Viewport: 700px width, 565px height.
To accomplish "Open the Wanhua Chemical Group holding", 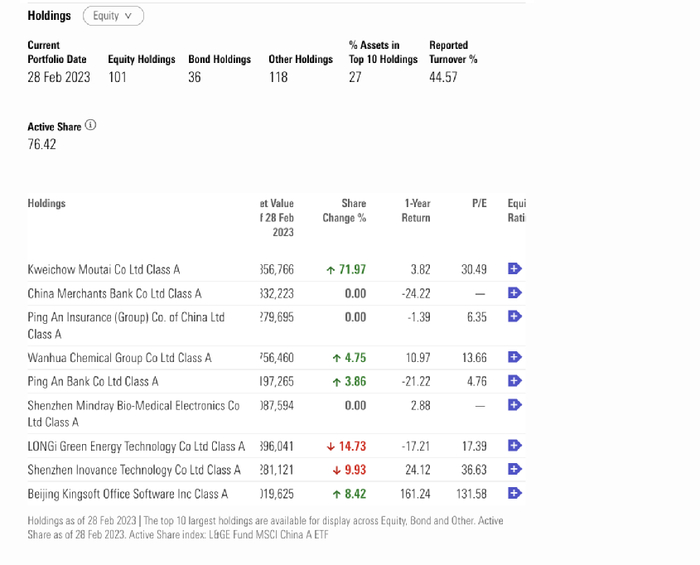I will tap(119, 358).
